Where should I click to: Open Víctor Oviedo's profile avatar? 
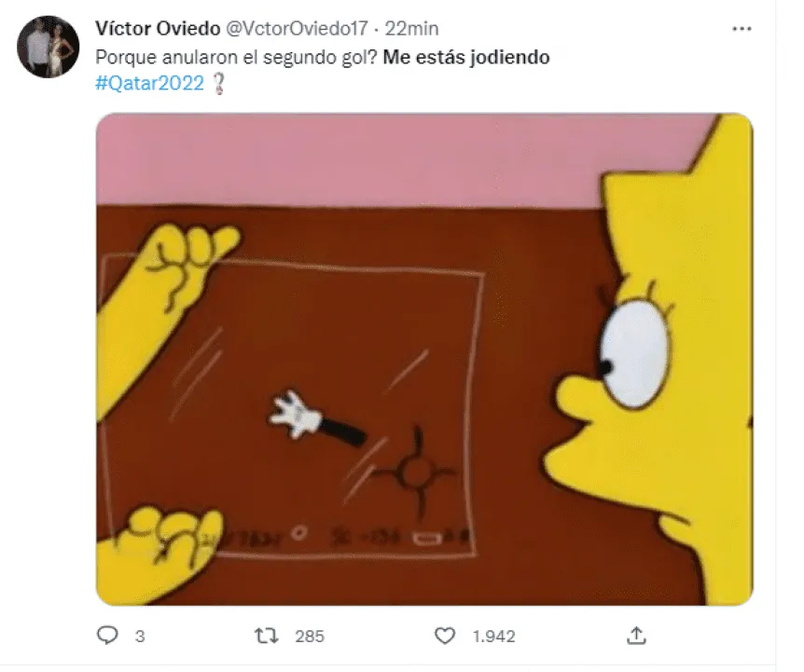click(49, 47)
